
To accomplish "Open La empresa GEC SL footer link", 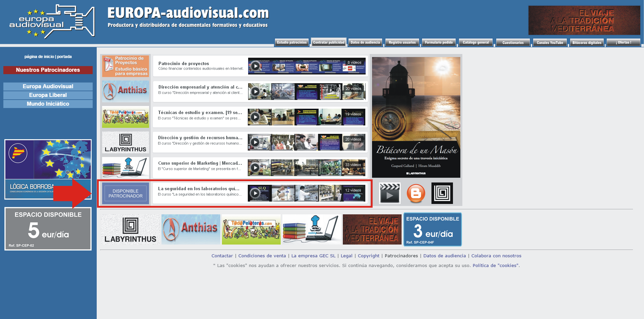I will (x=313, y=256).
